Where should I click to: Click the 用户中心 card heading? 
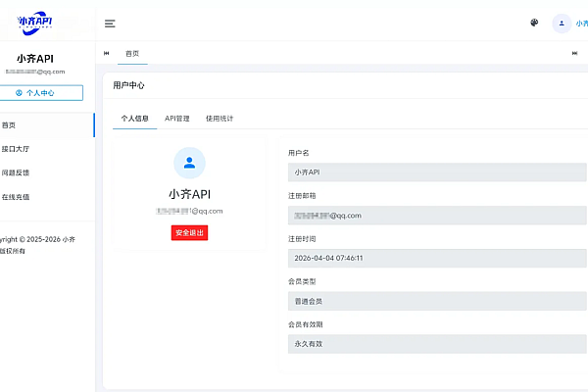point(128,85)
